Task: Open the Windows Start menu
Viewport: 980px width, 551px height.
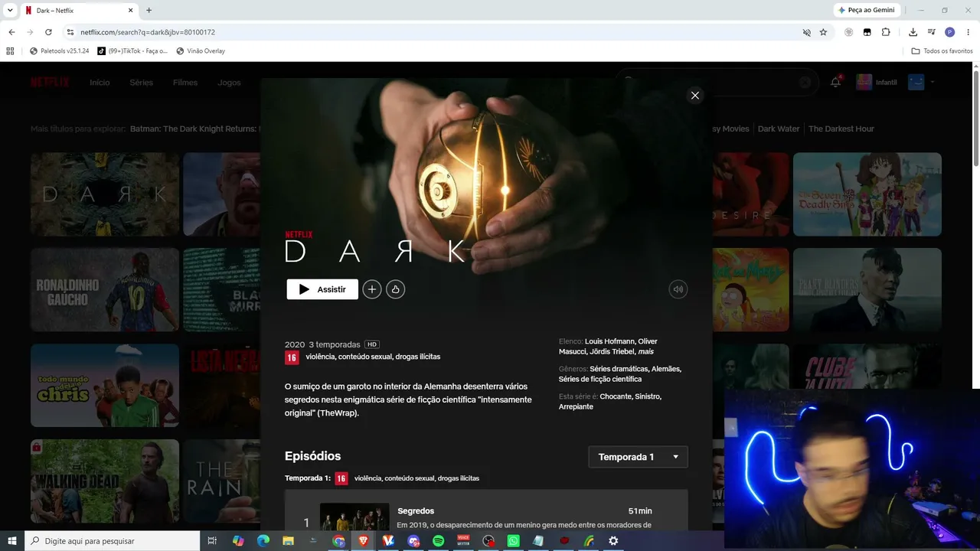Action: point(12,541)
